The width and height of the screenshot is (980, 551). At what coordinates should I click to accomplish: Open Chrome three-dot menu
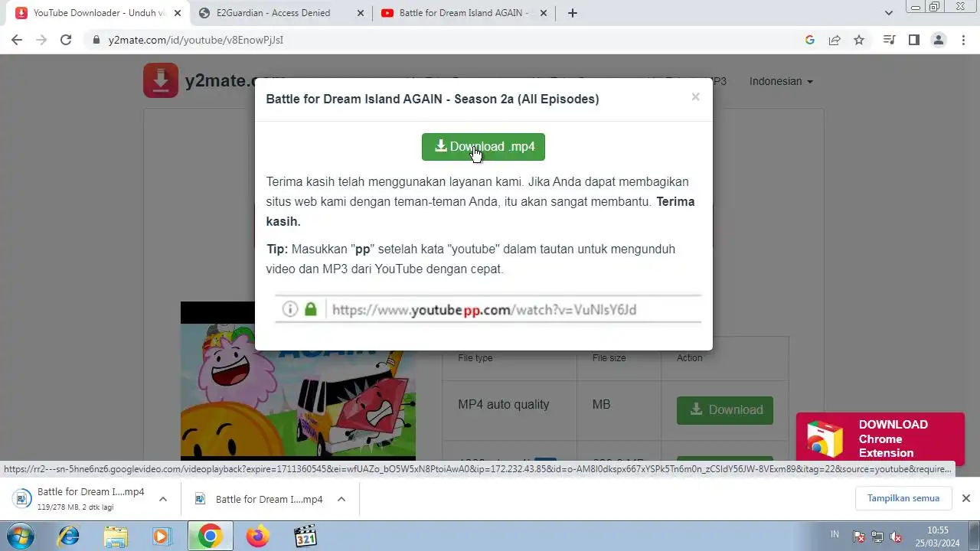[x=963, y=40]
